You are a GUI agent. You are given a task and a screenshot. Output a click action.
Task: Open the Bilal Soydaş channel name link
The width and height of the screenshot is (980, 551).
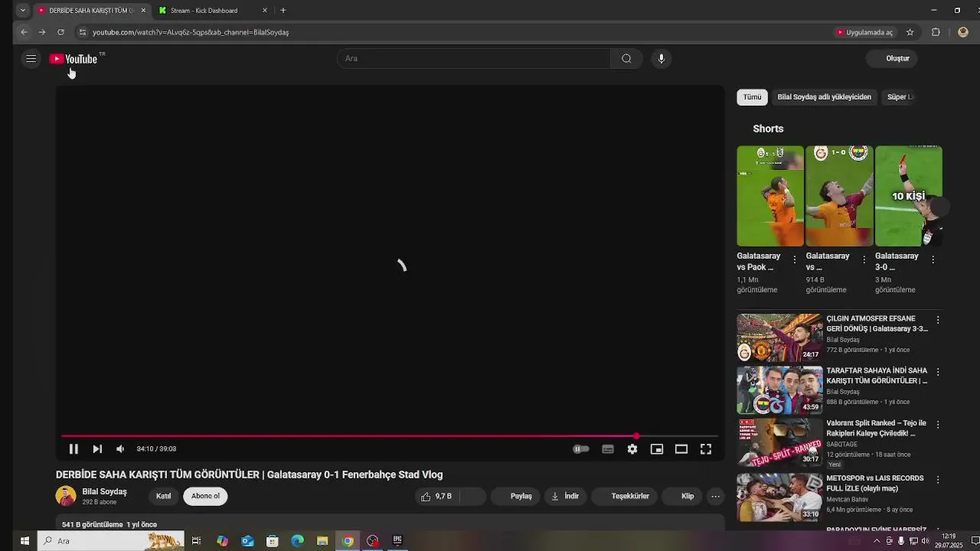(104, 491)
